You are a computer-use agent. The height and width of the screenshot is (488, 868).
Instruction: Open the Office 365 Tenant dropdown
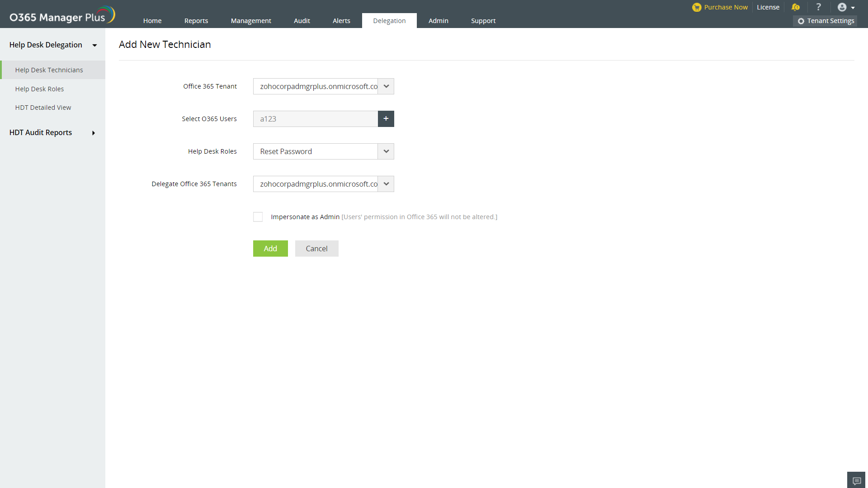tap(386, 86)
